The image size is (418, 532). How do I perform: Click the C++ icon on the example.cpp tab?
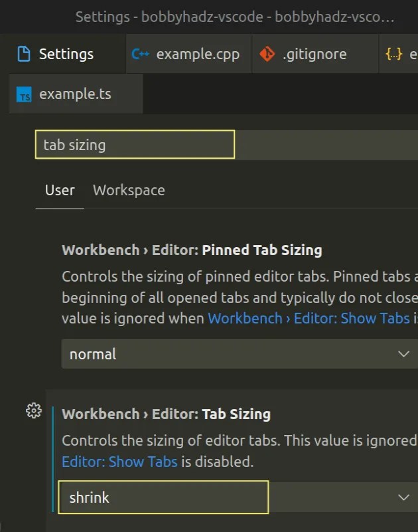point(141,54)
